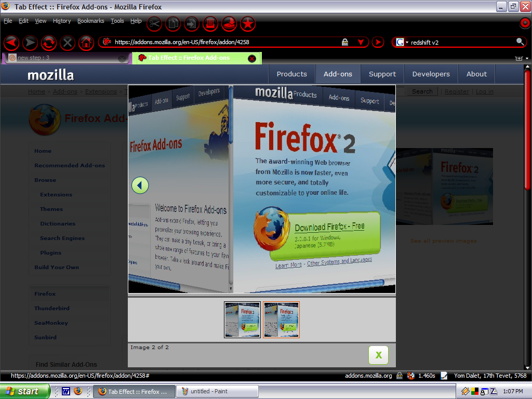Switch to untitled - Paint taskbar button

[x=217, y=391]
